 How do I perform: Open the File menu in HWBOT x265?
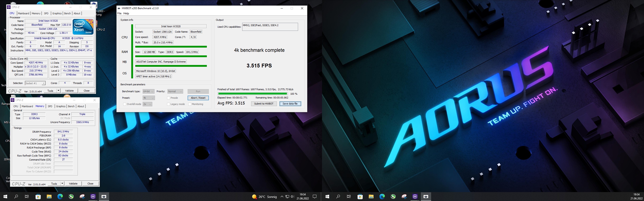pyautogui.click(x=119, y=13)
